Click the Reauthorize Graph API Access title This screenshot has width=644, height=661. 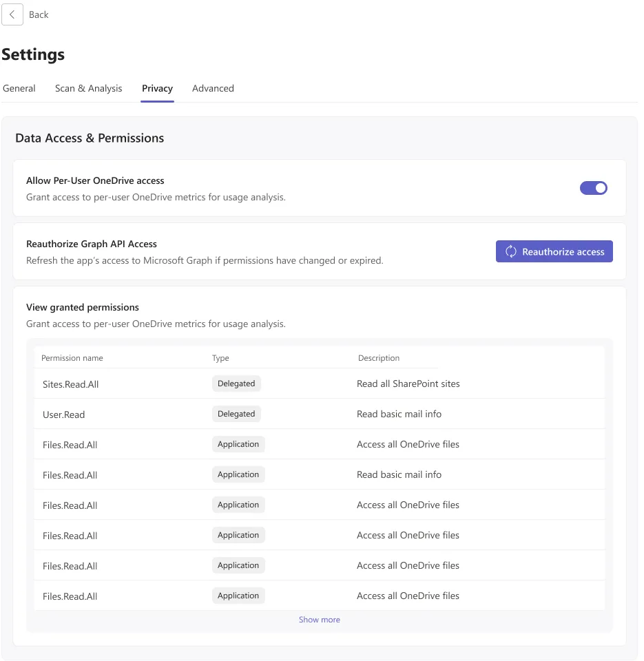pos(92,244)
